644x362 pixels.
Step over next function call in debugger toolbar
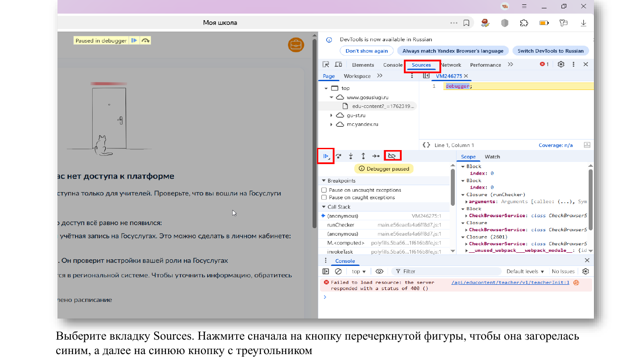(338, 156)
